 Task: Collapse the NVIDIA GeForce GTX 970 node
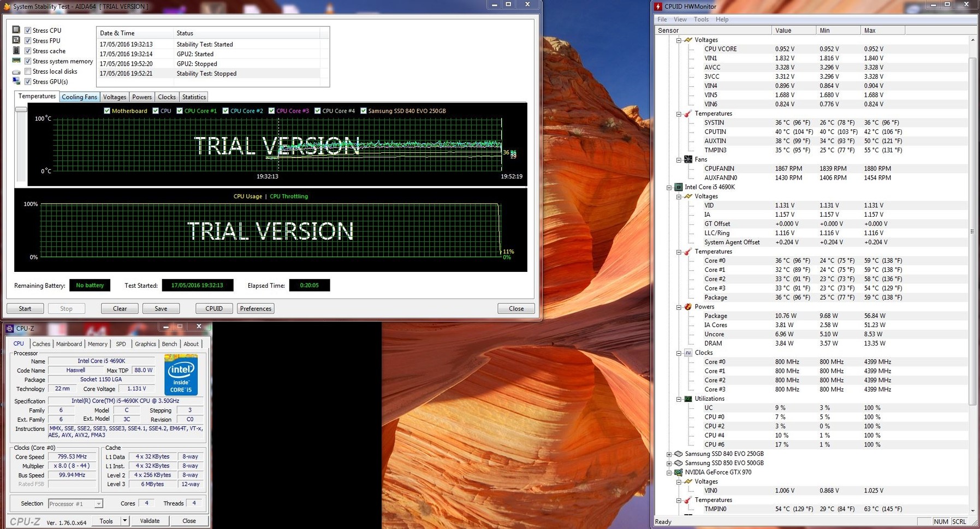point(669,473)
